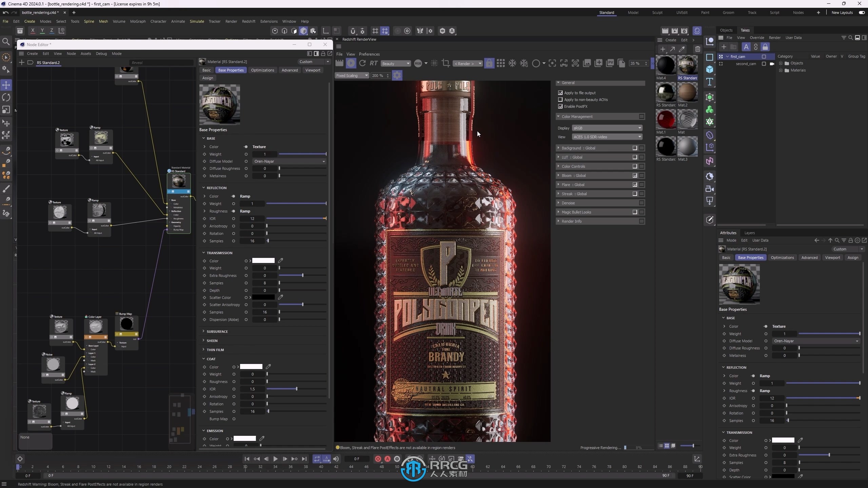The width and height of the screenshot is (868, 488).
Task: Open the View ACES 1.0 SDR-video dropdown
Action: [x=607, y=137]
